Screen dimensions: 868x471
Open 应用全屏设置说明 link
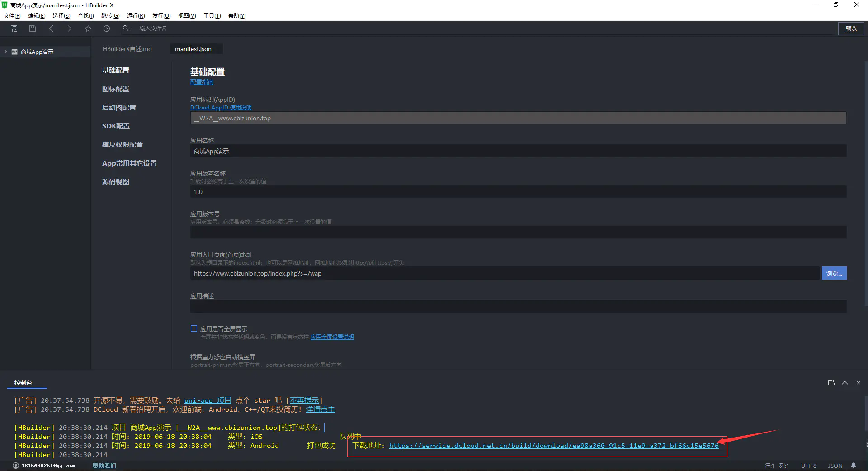pos(332,337)
